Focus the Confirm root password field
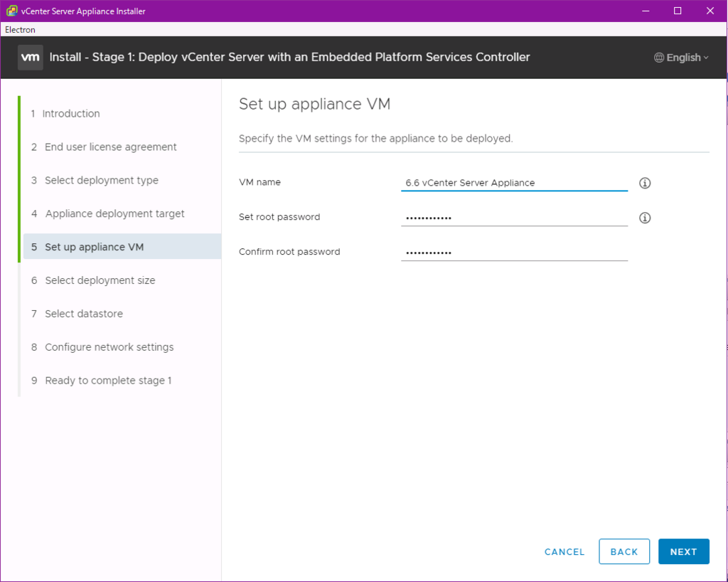This screenshot has width=728, height=582. tap(515, 253)
